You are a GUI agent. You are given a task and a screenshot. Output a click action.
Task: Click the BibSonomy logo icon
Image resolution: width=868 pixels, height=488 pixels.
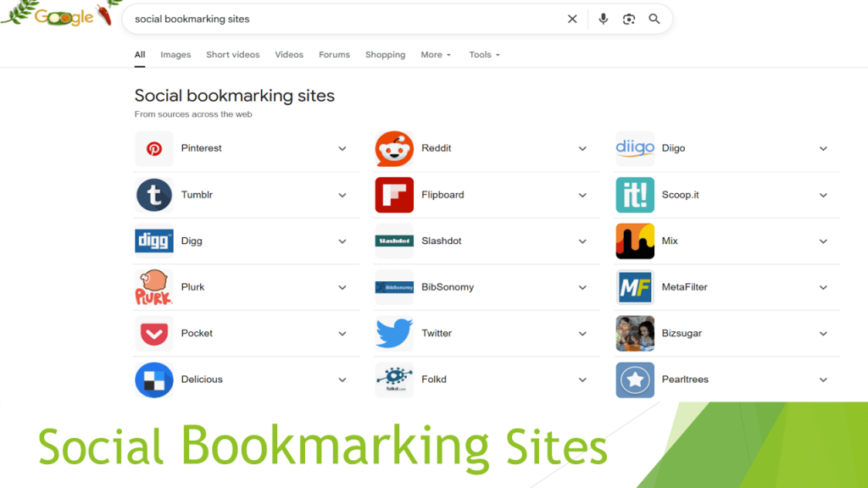coord(394,287)
